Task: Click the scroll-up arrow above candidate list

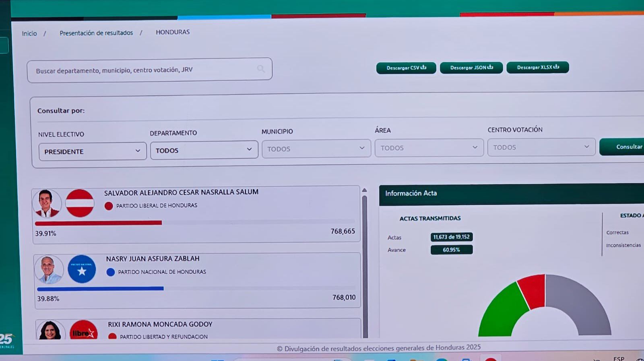Action: point(364,190)
